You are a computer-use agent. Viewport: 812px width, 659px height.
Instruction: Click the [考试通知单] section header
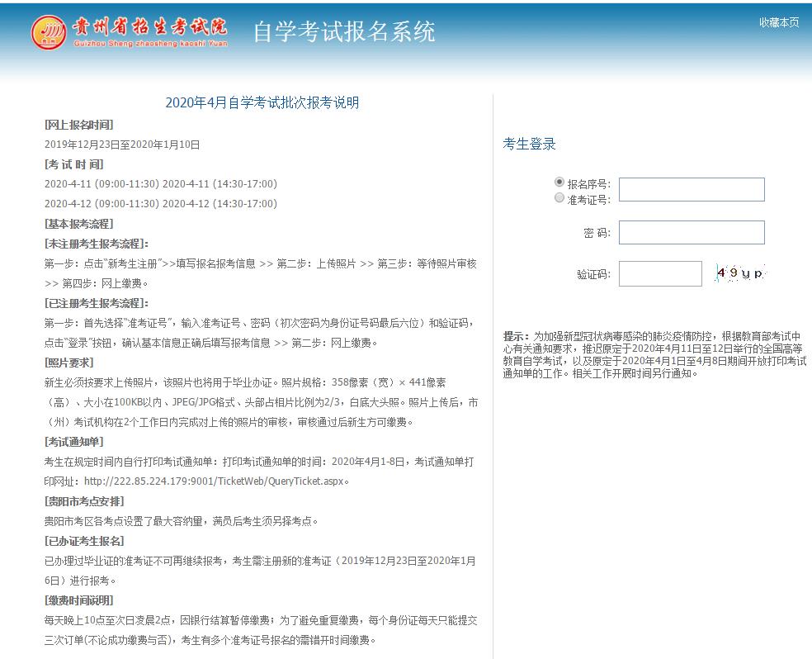click(x=74, y=442)
